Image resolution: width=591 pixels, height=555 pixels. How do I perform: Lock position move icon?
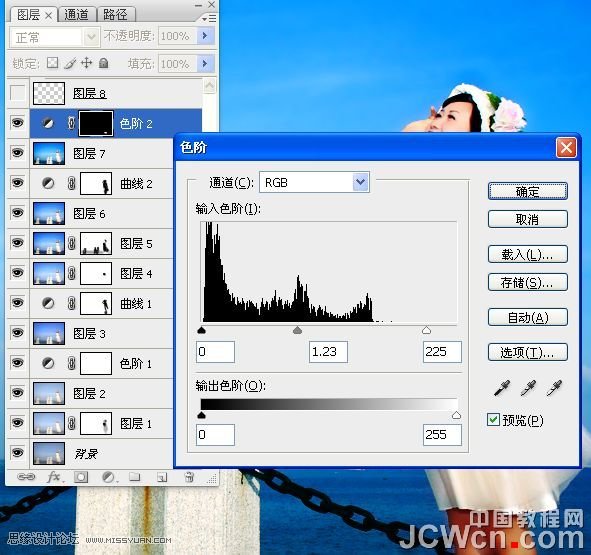[87, 63]
